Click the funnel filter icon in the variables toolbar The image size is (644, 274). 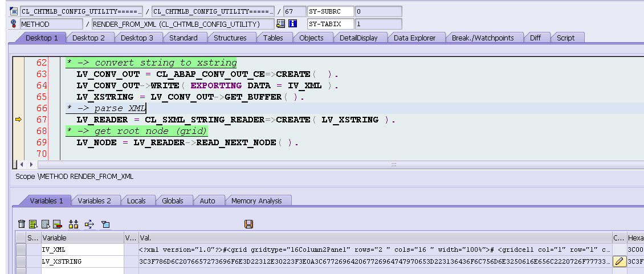pos(105,224)
